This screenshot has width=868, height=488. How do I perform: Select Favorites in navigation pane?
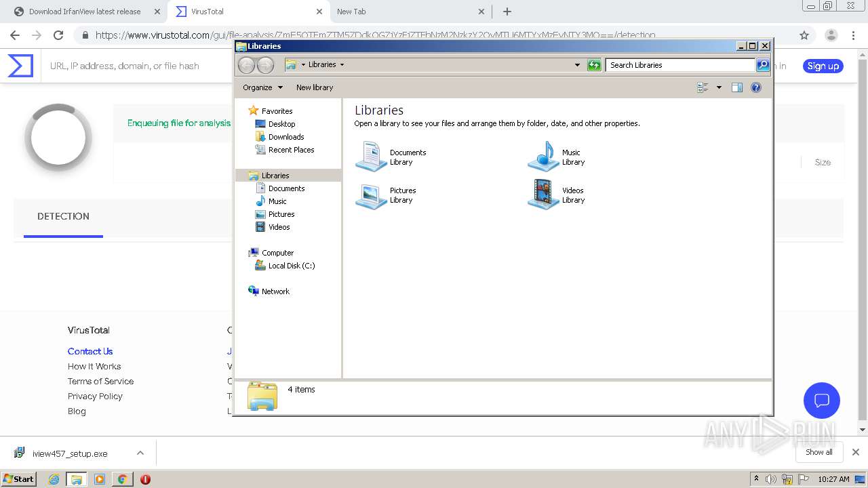(277, 111)
